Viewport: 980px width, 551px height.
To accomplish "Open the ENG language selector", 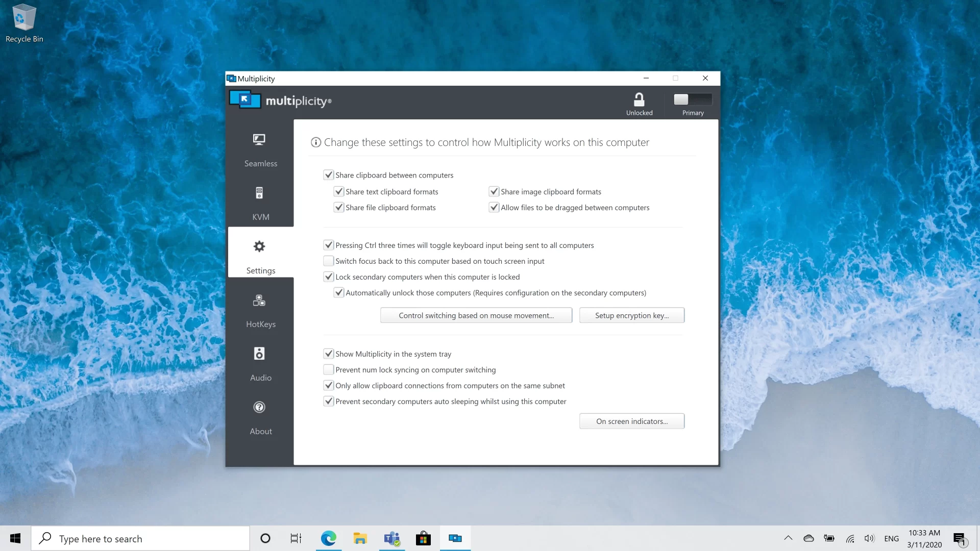I will [x=891, y=538].
